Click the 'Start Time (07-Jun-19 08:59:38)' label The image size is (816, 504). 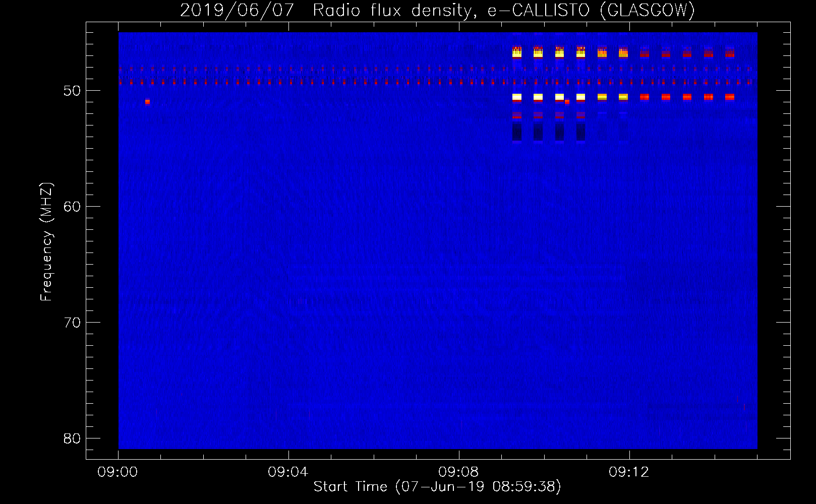437,487
